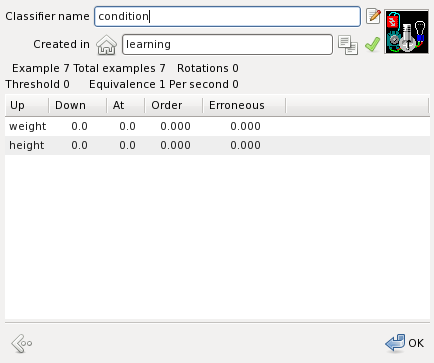This screenshot has height=363, width=434.
Task: Open the circuit lightbulb thumbnail image
Action: pyautogui.click(x=407, y=32)
